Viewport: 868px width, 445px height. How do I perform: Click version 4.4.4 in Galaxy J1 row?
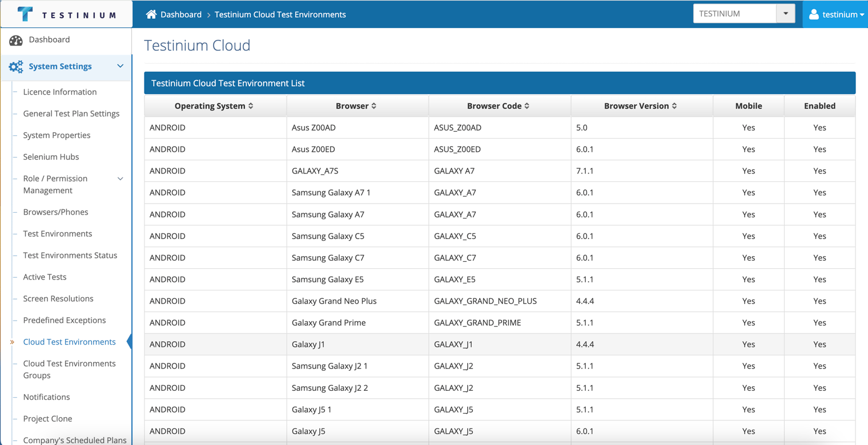(642, 345)
